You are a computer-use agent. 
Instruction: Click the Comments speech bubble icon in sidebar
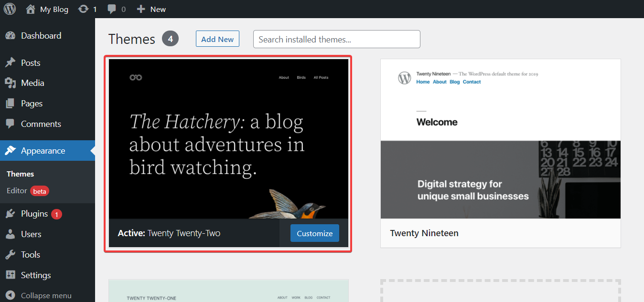click(10, 124)
